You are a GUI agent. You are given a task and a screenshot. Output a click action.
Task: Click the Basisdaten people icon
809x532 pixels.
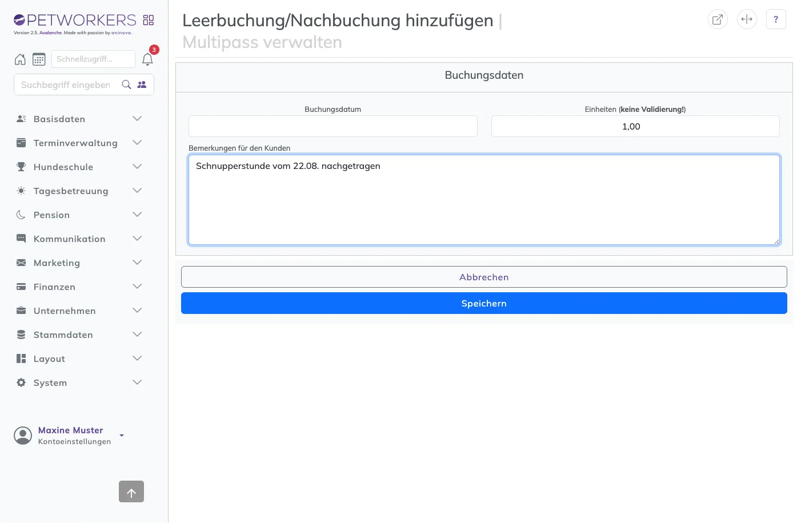tap(21, 119)
